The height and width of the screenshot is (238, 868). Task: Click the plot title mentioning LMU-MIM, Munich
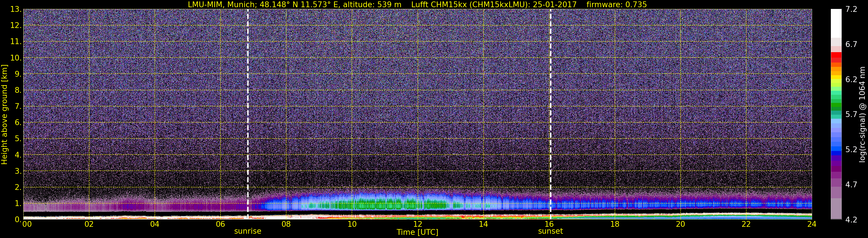tap(417, 4)
